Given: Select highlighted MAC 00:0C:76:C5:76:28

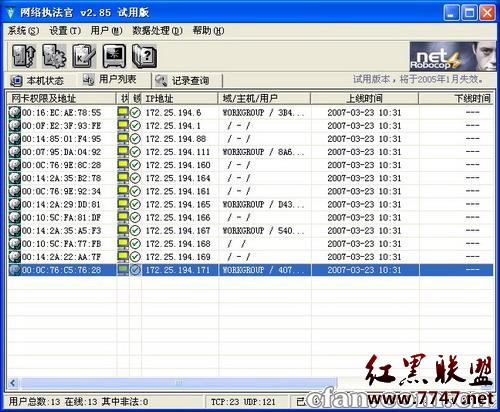Looking at the screenshot, I should tap(61, 270).
